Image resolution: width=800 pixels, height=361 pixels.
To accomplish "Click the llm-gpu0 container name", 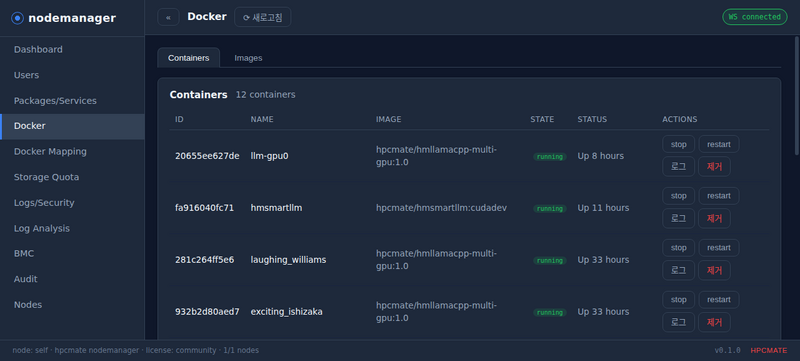I will (269, 156).
